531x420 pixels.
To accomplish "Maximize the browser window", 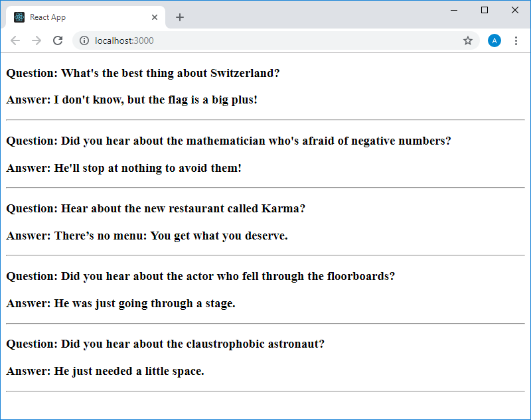I will pos(485,10).
